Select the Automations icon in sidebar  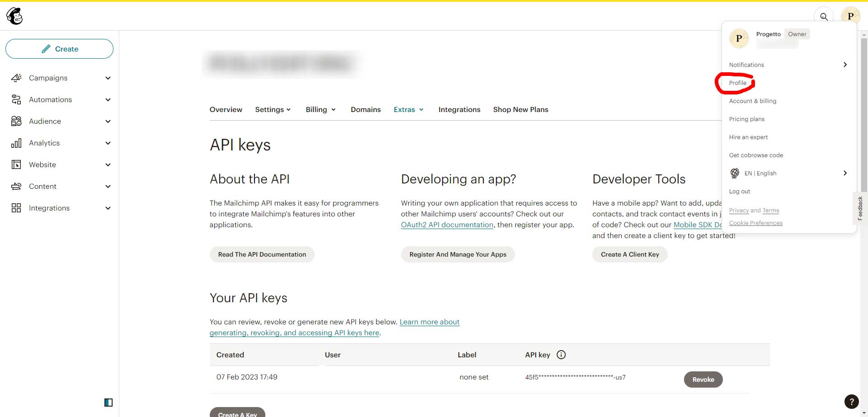point(16,99)
